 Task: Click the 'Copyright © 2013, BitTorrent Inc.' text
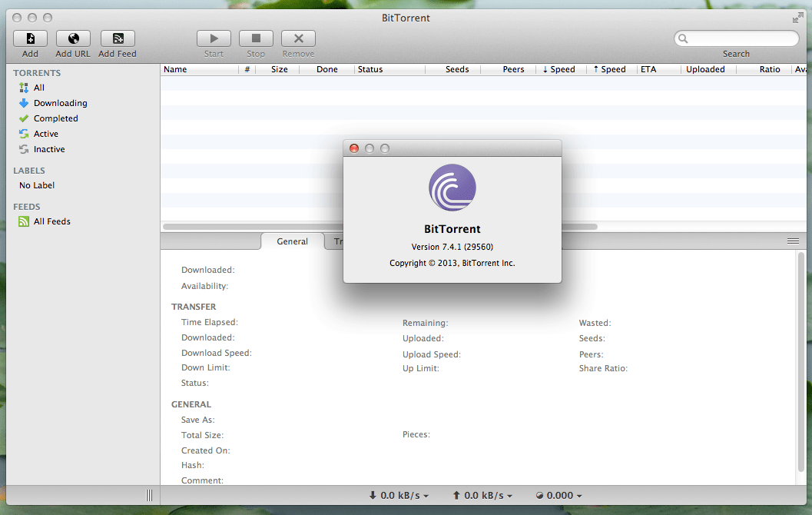click(452, 263)
